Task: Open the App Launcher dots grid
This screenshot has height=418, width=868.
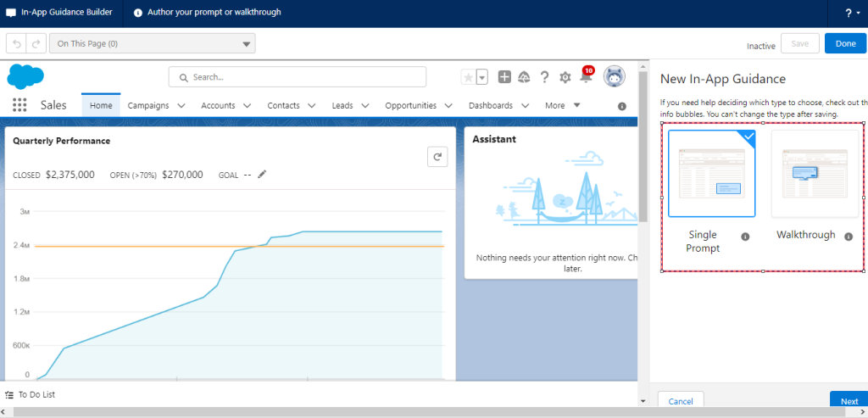Action: (x=19, y=105)
